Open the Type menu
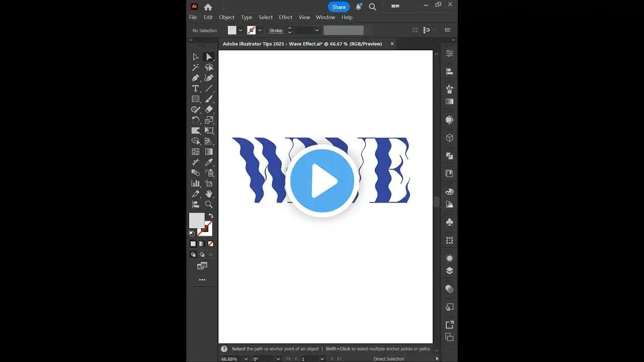This screenshot has width=644, height=362. [x=247, y=17]
